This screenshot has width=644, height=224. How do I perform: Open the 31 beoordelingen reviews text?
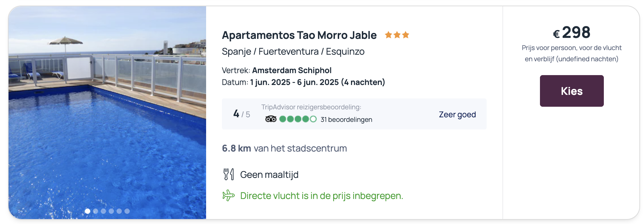(x=346, y=120)
